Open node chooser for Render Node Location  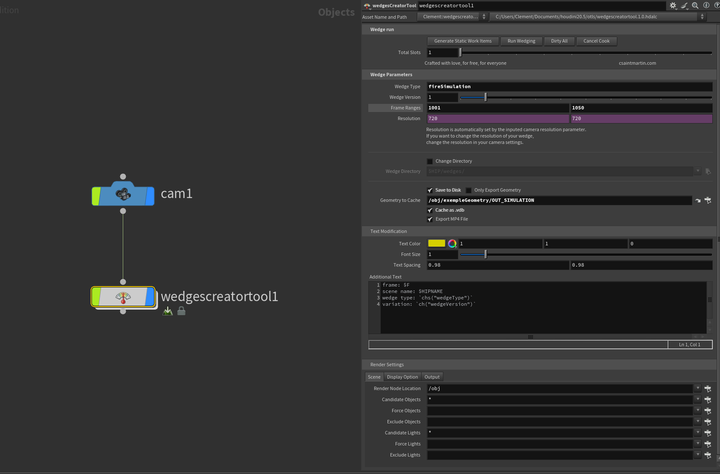(x=708, y=388)
